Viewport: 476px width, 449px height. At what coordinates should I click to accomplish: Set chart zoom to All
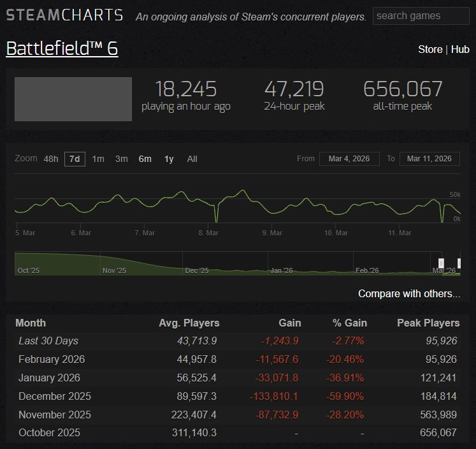[192, 159]
